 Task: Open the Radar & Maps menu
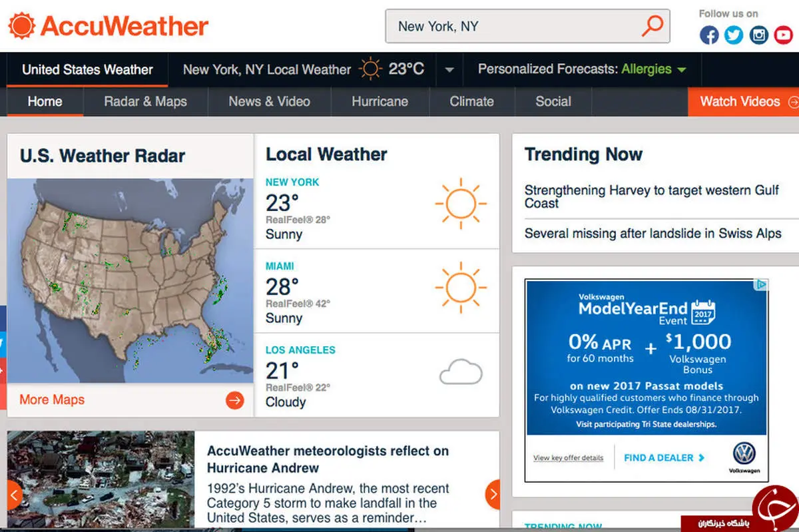145,102
